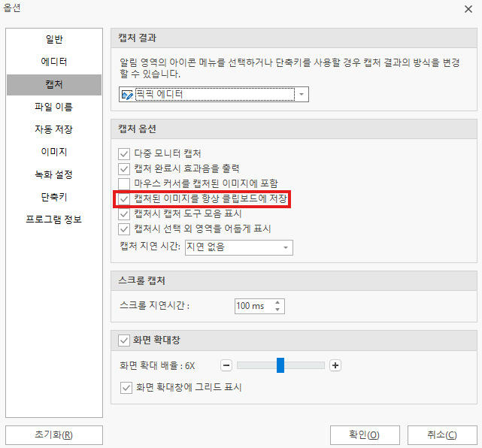Close the 옵션 dialog with X
482x448 pixels.
468,9
